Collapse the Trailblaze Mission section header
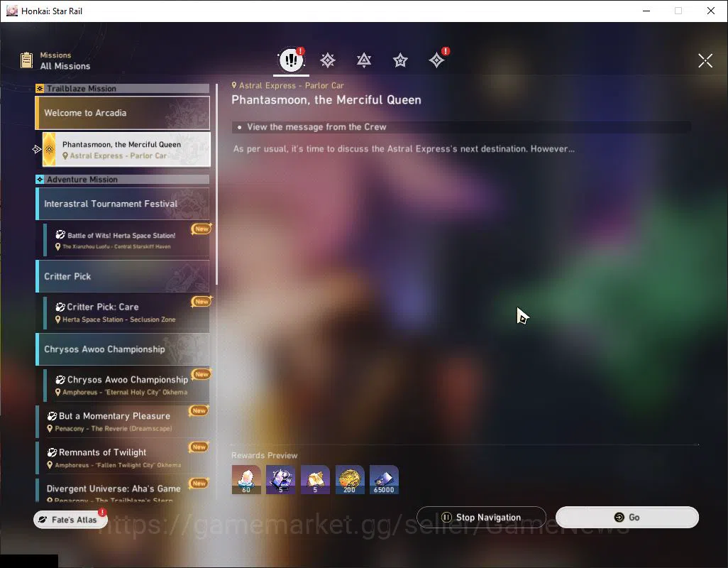The height and width of the screenshot is (568, 728). (123, 88)
